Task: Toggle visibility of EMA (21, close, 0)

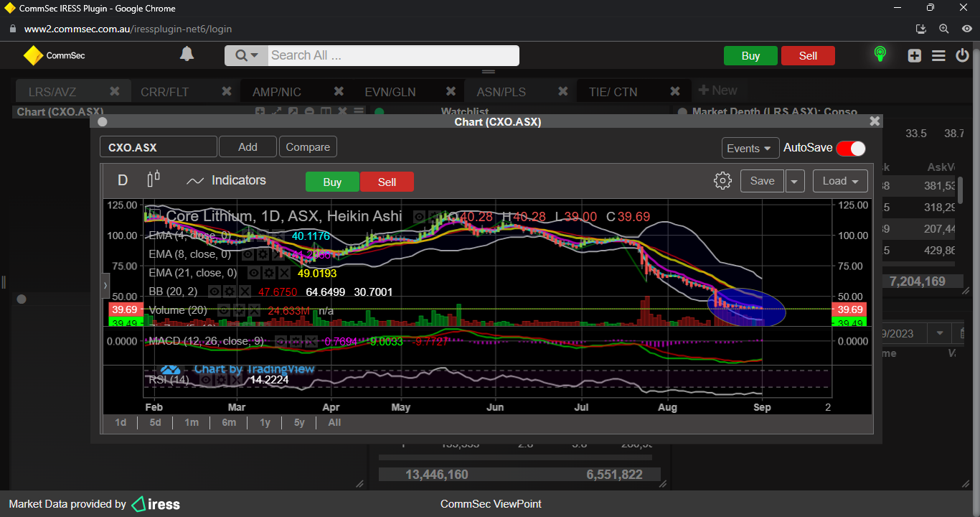Action: pyautogui.click(x=253, y=273)
